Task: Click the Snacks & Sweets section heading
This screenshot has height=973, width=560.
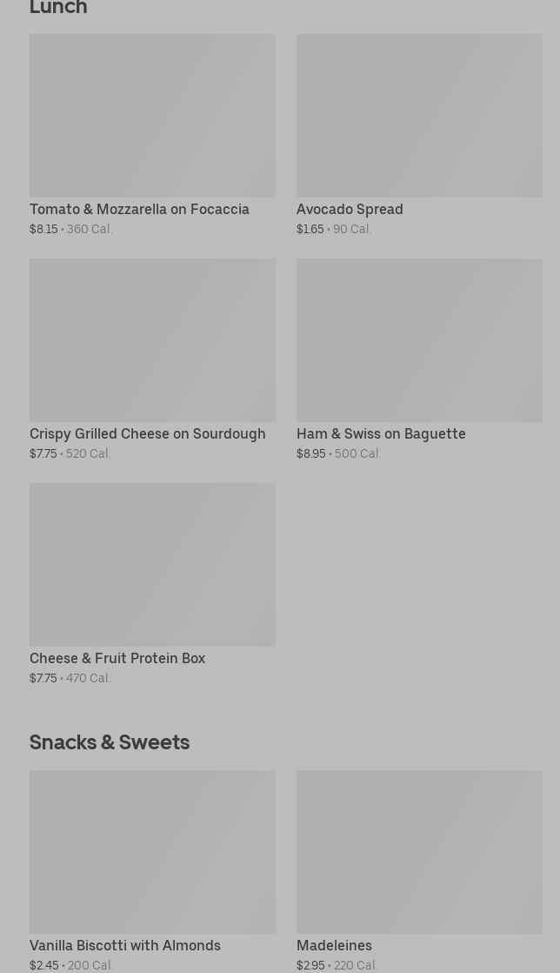Action: 110,742
